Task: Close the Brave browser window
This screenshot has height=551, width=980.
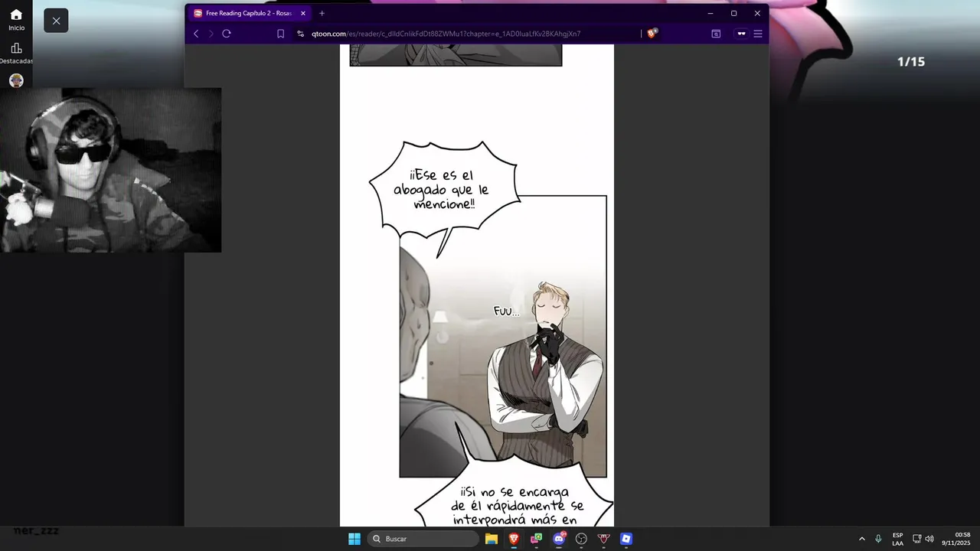Action: (x=757, y=13)
